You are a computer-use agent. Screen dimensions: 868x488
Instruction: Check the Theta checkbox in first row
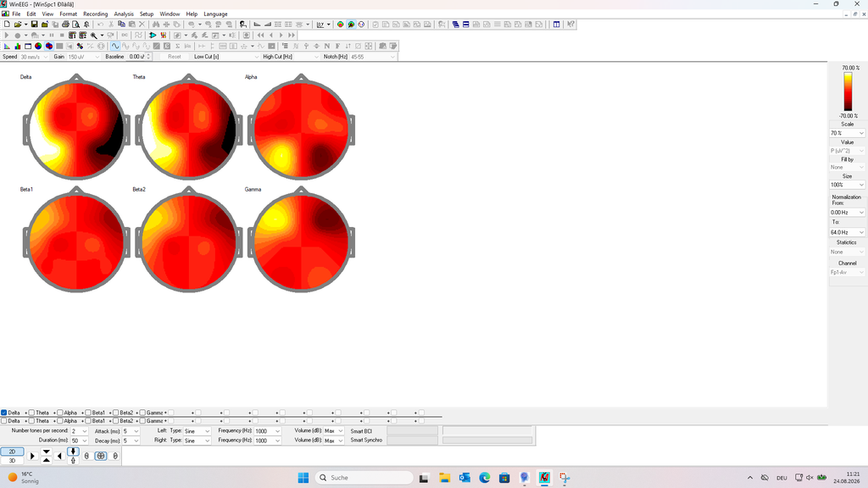coord(31,413)
